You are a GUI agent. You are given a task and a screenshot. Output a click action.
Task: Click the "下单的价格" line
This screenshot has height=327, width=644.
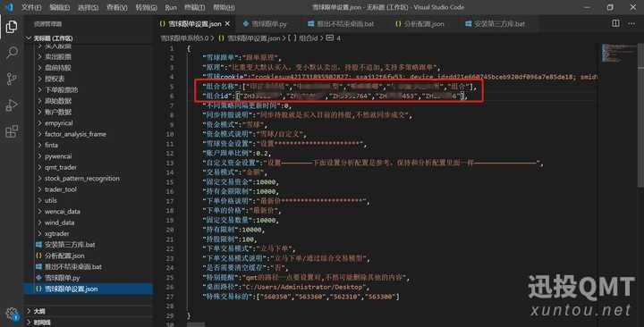(x=241, y=211)
